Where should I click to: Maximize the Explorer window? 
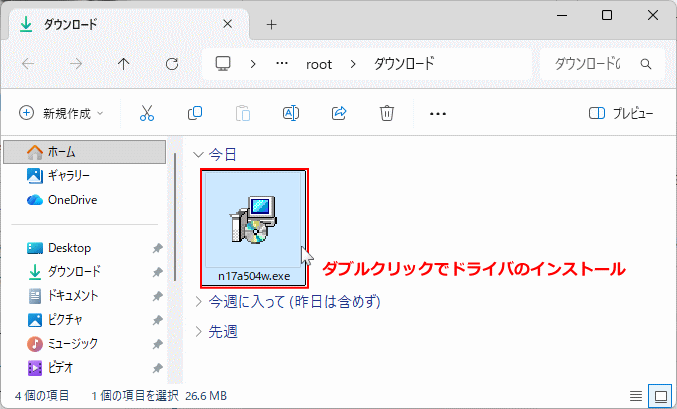607,16
